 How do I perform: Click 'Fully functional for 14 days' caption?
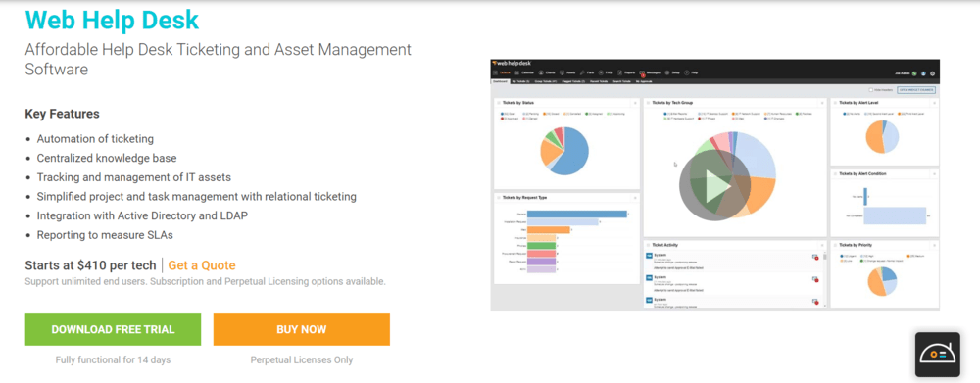click(113, 359)
